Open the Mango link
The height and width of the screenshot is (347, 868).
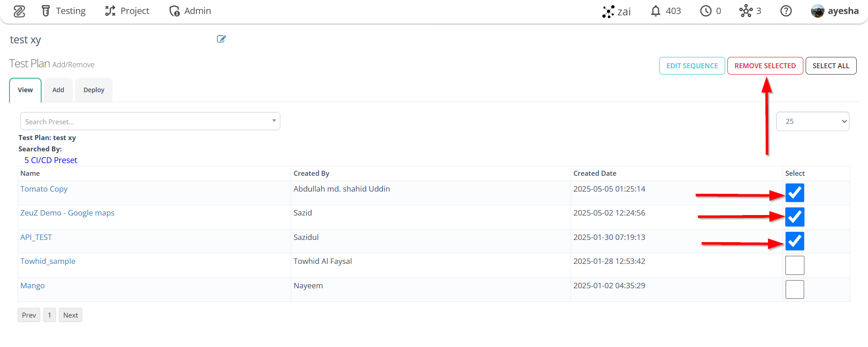point(33,286)
